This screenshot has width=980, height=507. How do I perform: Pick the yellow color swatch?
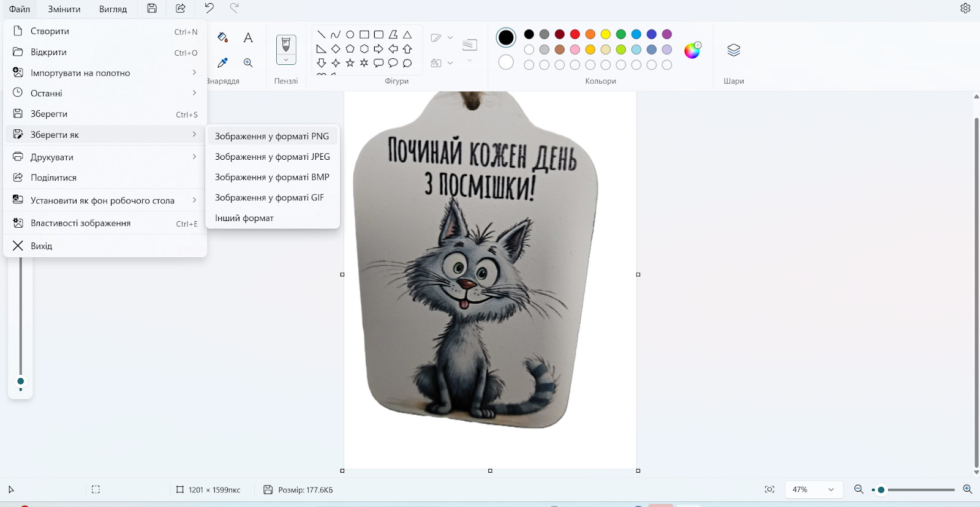pyautogui.click(x=606, y=34)
